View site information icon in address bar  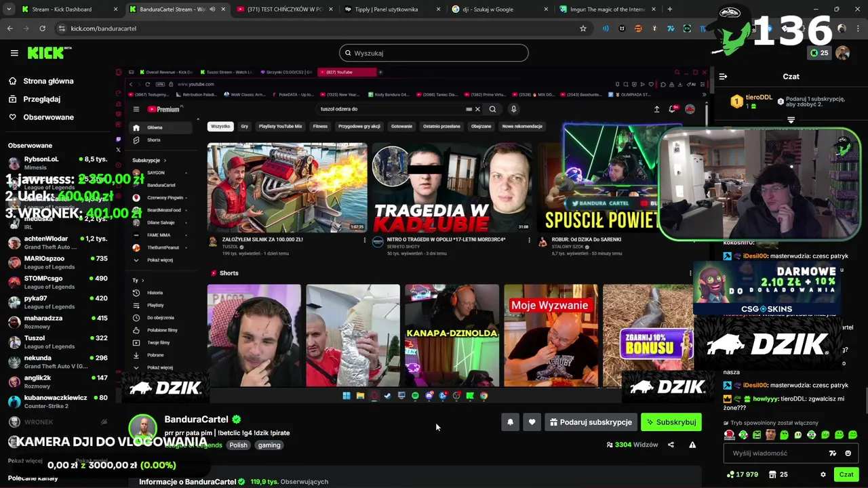tap(62, 28)
